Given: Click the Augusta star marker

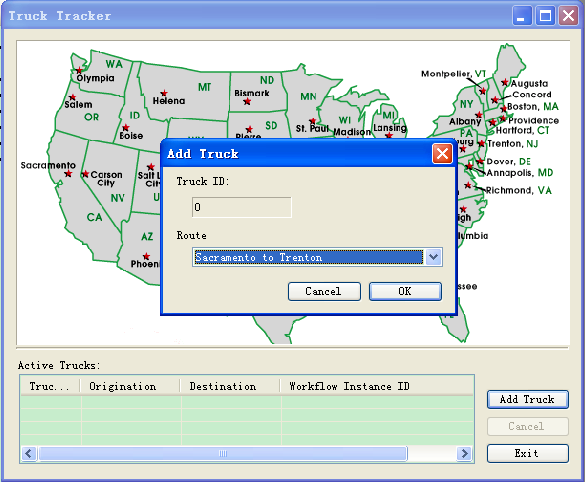Looking at the screenshot, I should 505,82.
